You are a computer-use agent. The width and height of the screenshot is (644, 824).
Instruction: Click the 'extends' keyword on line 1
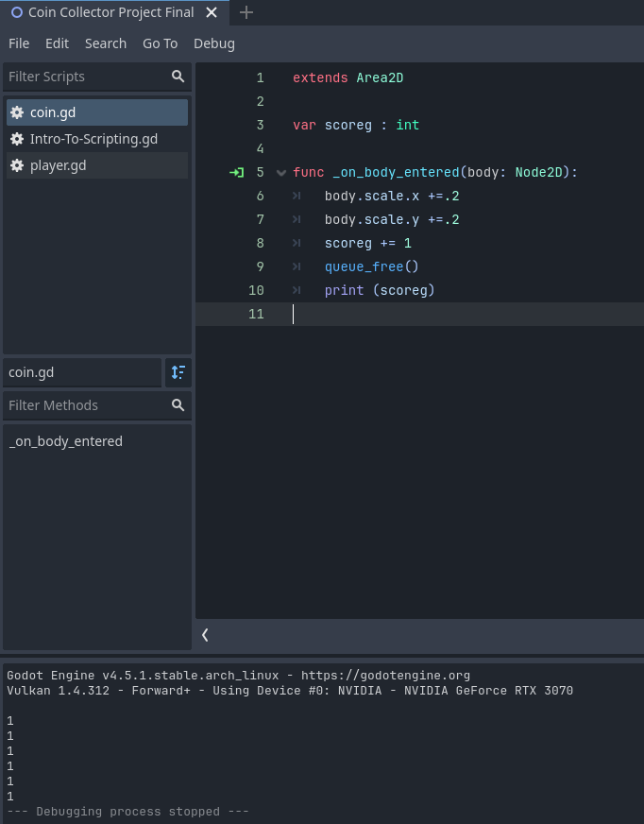pos(320,77)
